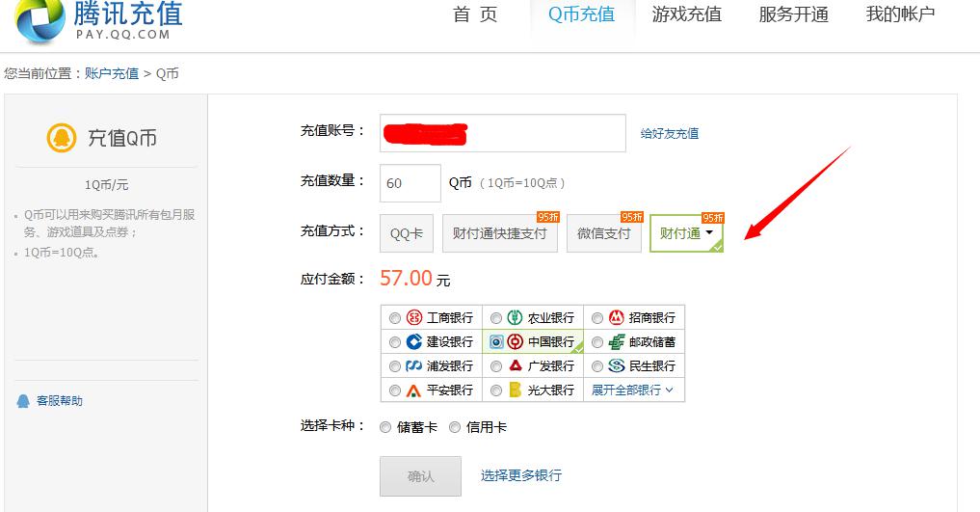Select 财付通快捷支付 payment method
980x512 pixels.
pyautogui.click(x=499, y=233)
